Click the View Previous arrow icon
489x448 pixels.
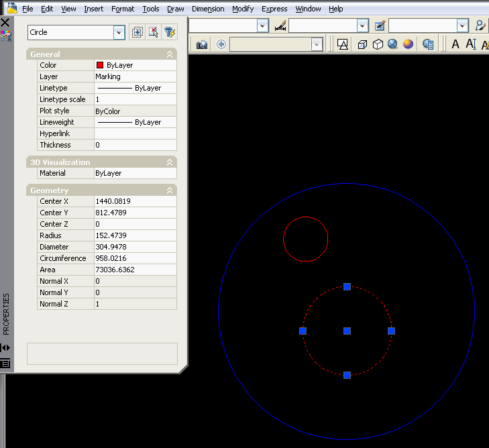coord(221,44)
